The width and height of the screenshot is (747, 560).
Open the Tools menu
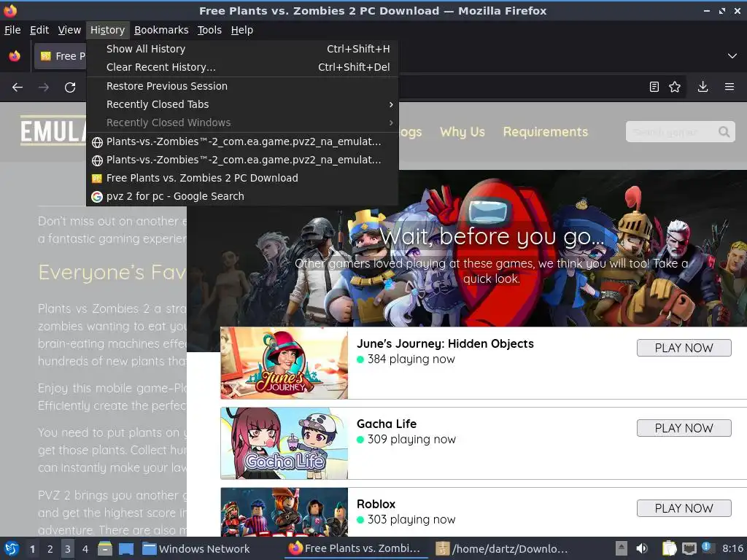(209, 30)
